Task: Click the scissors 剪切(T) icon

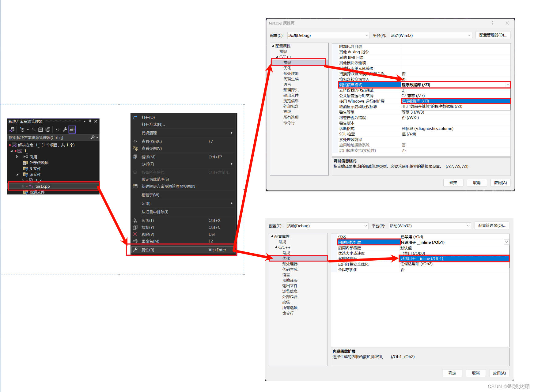Action: pos(135,220)
